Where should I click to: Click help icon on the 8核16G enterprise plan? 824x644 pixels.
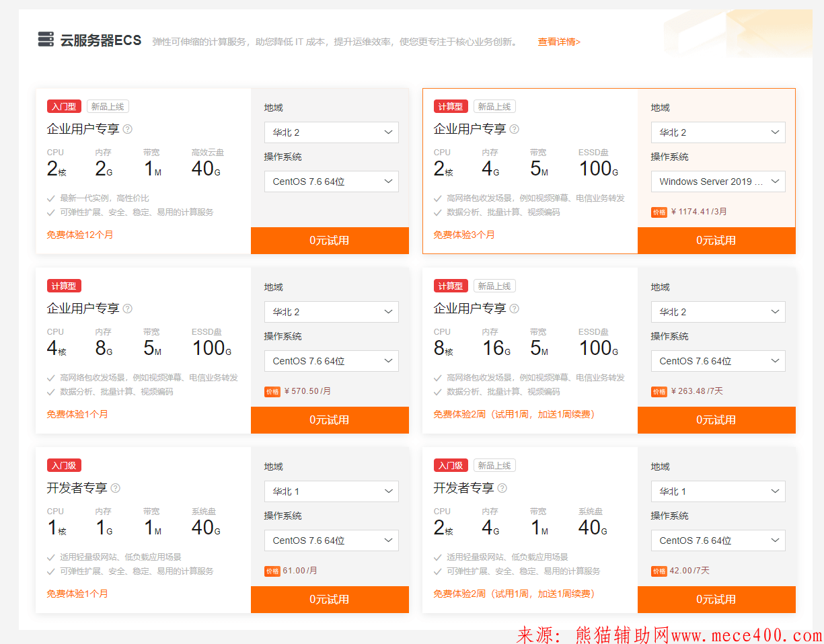click(515, 309)
